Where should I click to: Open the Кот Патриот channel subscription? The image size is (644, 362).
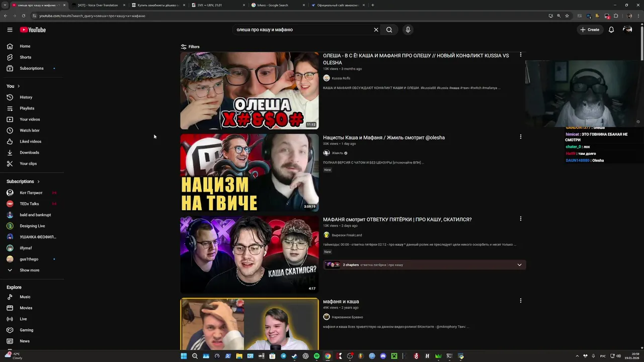(x=32, y=193)
